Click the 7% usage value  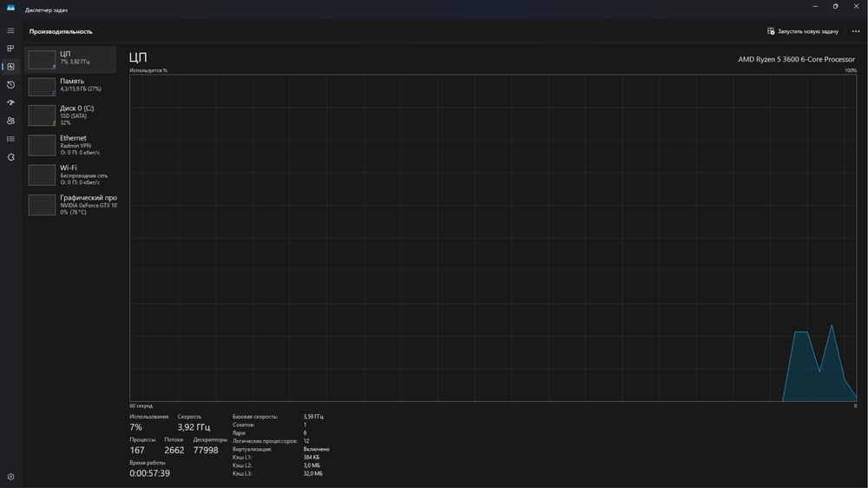(135, 427)
